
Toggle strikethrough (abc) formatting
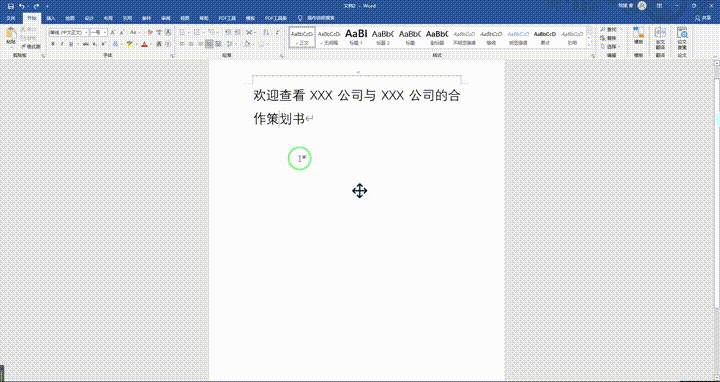pyautogui.click(x=85, y=44)
